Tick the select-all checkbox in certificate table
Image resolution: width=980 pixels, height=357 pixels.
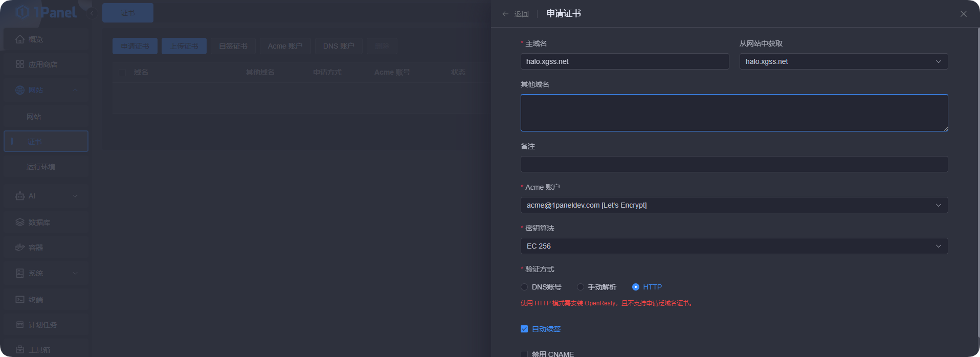coord(122,73)
